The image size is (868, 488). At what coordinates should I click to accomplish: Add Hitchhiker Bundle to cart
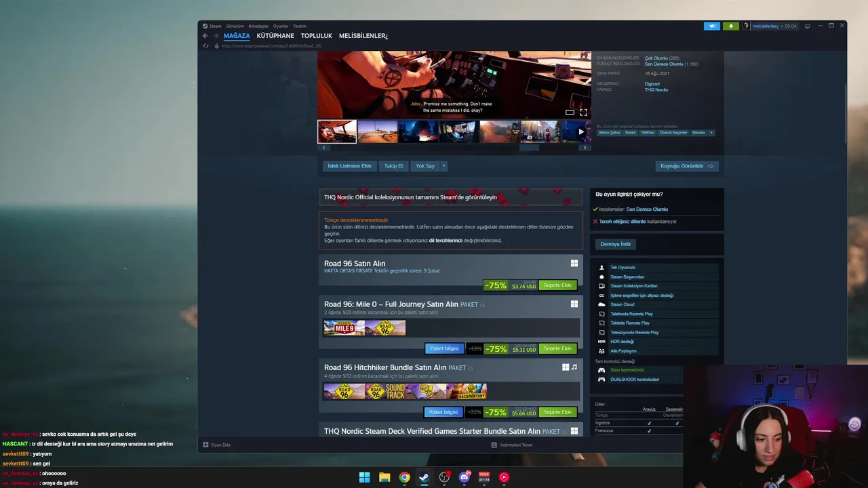[557, 412]
